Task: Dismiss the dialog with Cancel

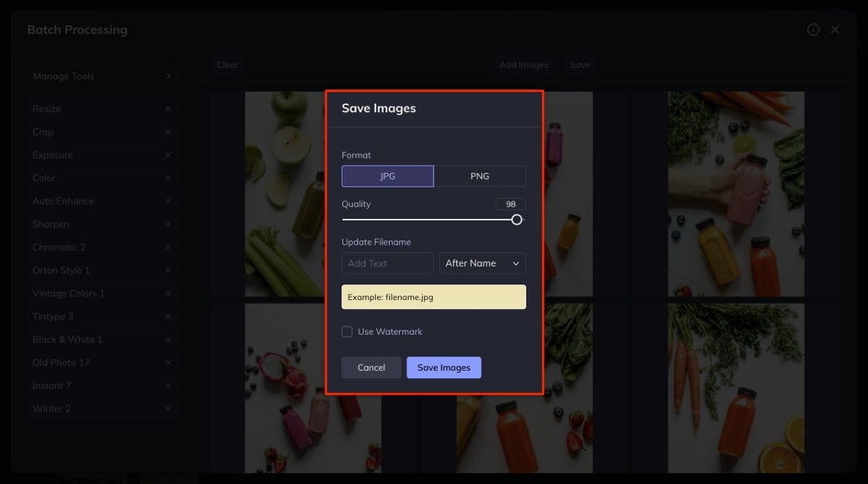Action: pos(371,368)
